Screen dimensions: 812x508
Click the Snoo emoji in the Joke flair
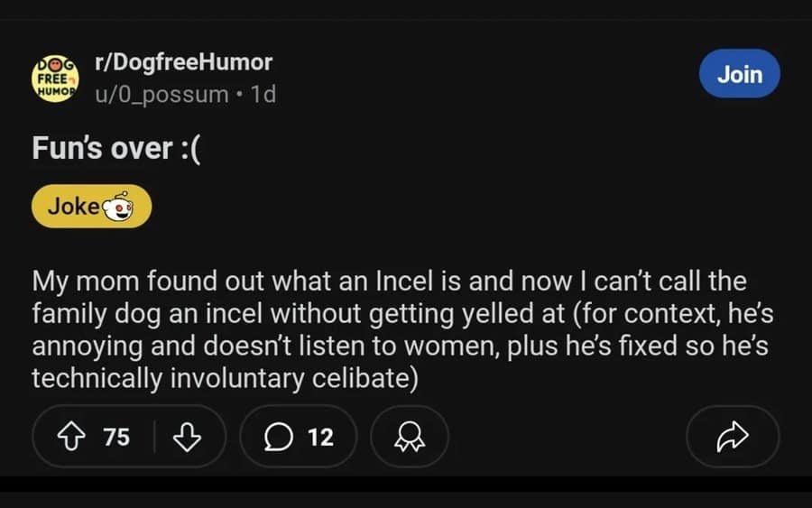[x=118, y=207]
